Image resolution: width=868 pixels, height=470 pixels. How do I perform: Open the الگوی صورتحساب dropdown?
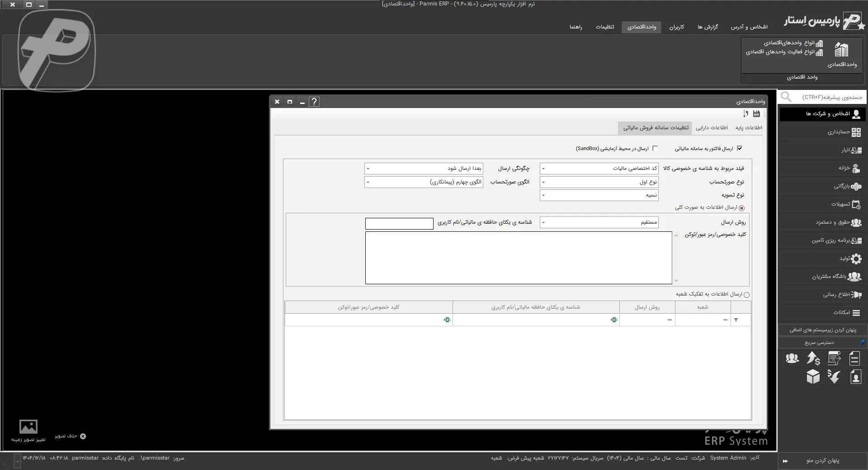point(424,182)
